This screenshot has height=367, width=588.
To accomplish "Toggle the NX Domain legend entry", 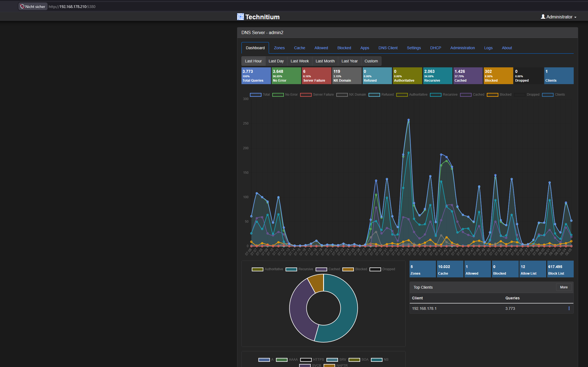I will coord(351,95).
